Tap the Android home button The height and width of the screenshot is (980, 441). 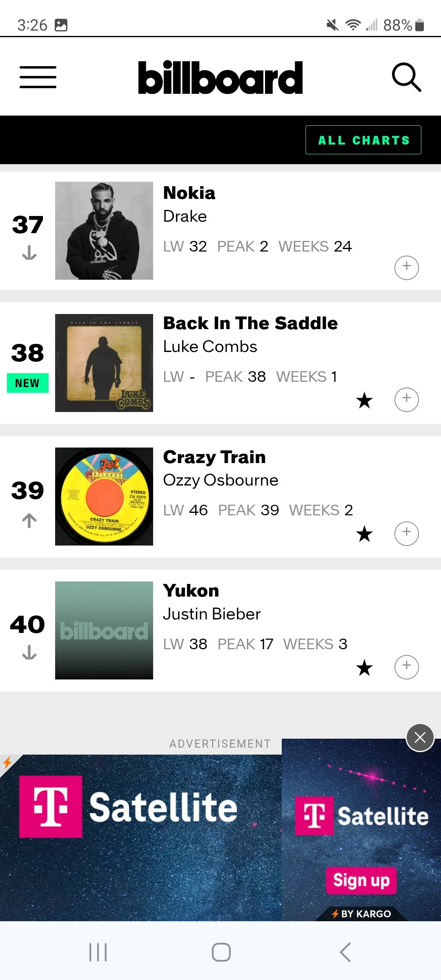221,952
